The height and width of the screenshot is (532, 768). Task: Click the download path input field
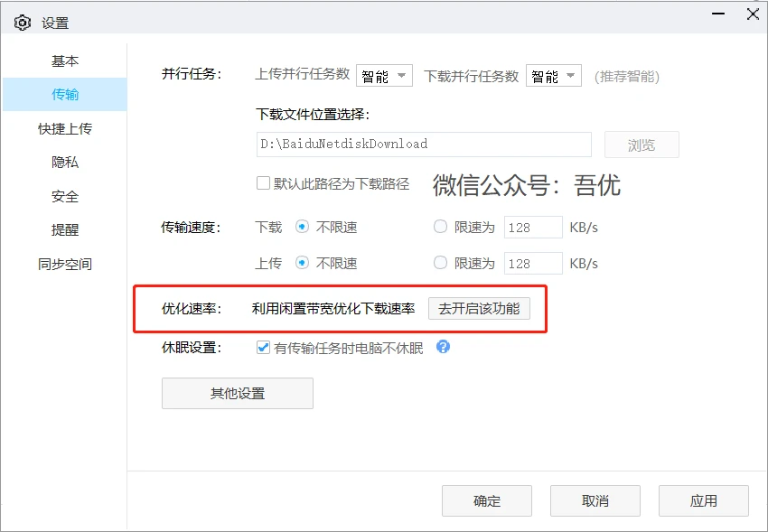click(424, 145)
